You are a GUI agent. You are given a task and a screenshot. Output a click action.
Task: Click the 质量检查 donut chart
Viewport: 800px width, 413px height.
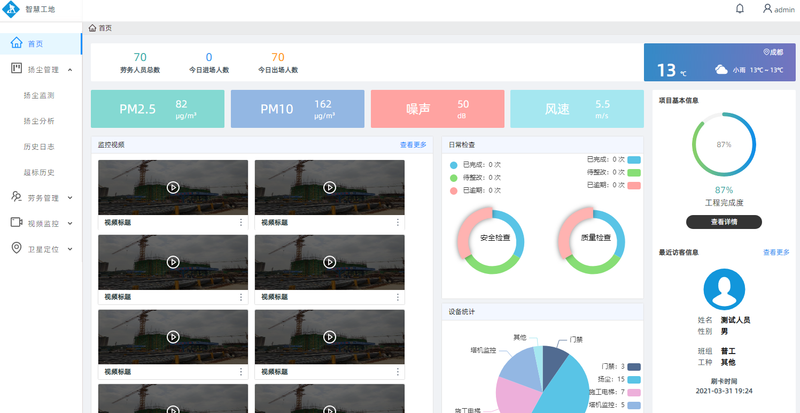tap(591, 240)
